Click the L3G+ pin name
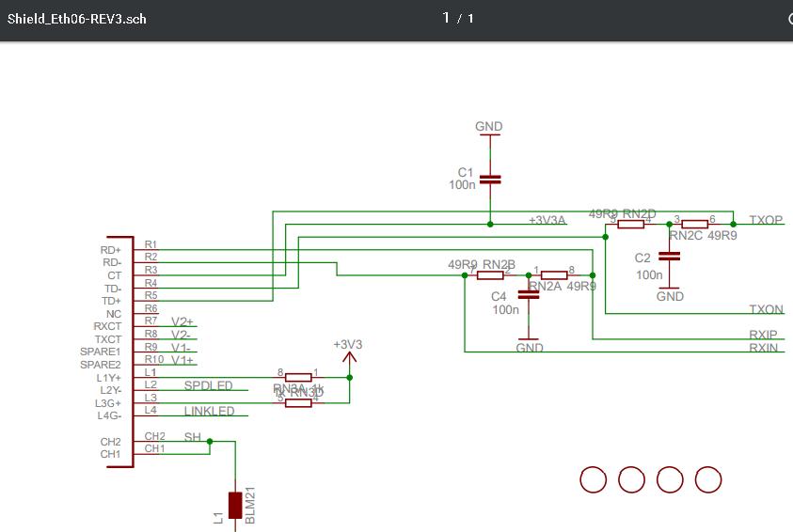793x532 pixels. pos(108,403)
